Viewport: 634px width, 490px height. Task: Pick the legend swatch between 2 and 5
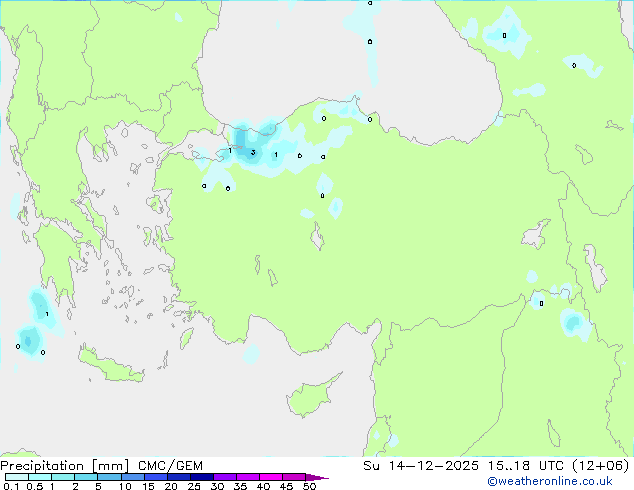pyautogui.click(x=86, y=477)
